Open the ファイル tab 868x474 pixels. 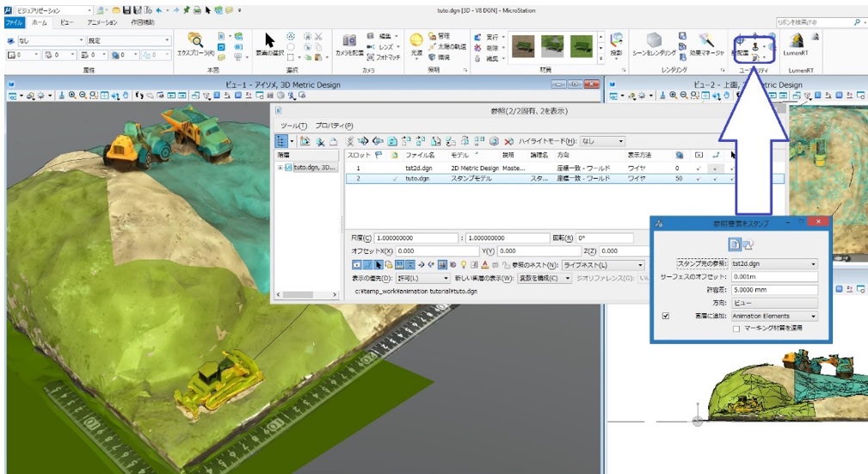click(15, 22)
